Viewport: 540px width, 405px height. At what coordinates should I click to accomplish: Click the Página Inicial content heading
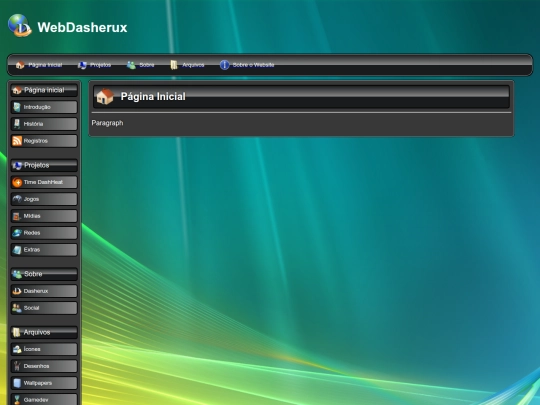coord(153,96)
